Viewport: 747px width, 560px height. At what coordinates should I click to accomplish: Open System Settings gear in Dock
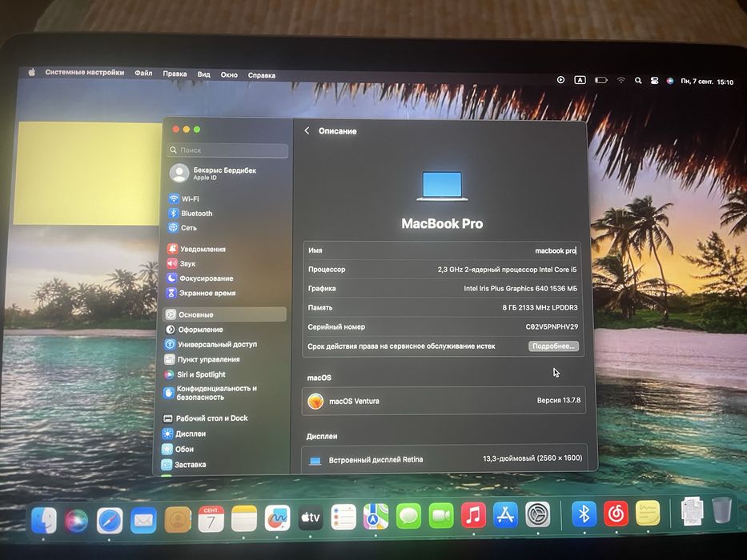point(538,514)
